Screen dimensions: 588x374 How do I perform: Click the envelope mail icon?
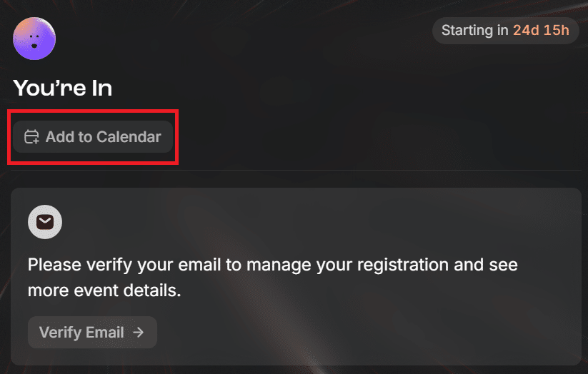point(45,222)
